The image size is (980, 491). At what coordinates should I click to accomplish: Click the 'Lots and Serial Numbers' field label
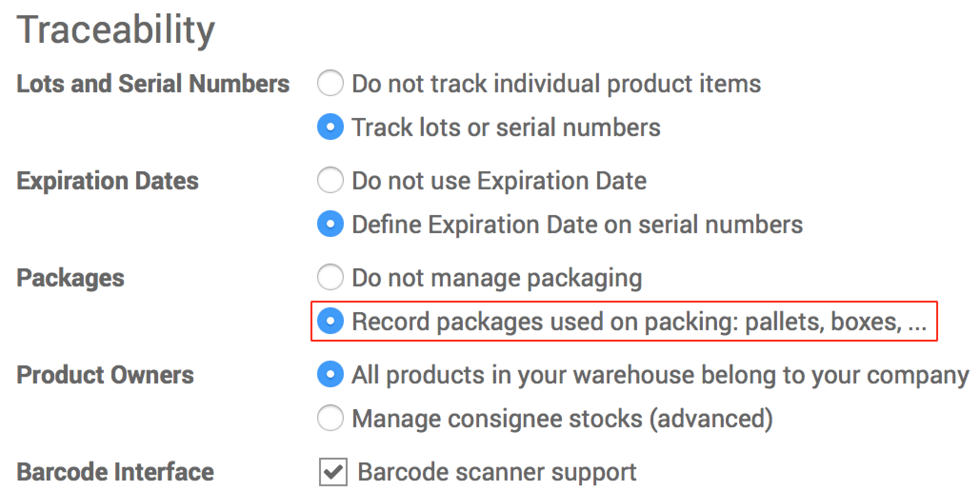153,84
